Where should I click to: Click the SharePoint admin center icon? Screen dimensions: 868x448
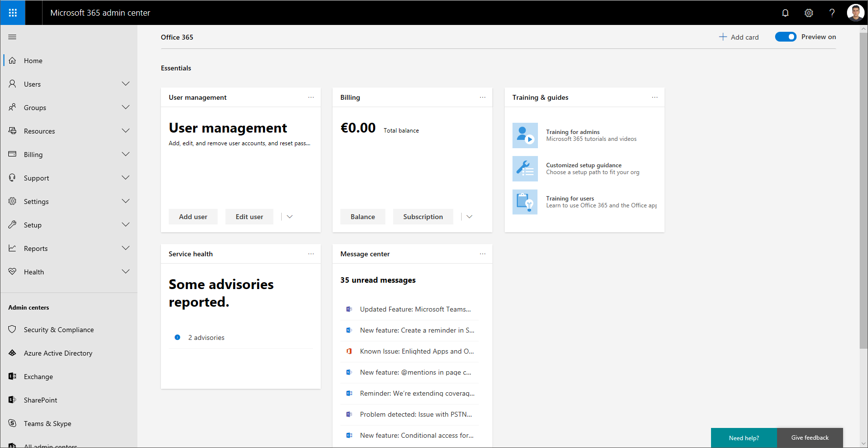click(x=13, y=400)
